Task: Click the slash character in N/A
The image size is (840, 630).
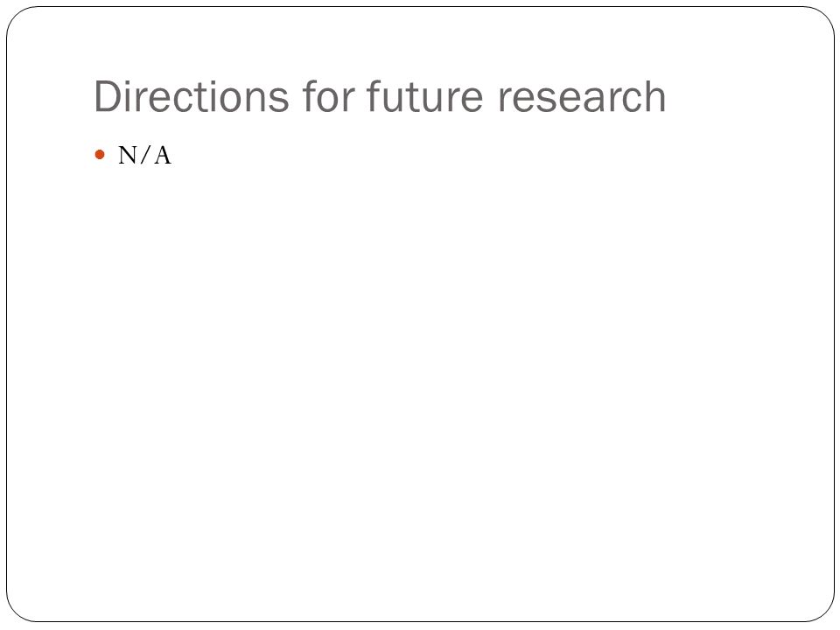Action: 145,156
